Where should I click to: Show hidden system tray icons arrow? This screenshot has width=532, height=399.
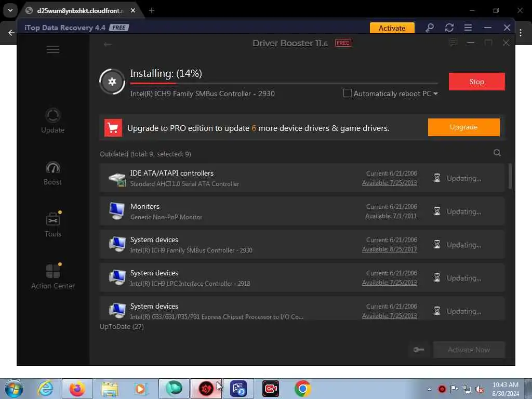coord(429,389)
